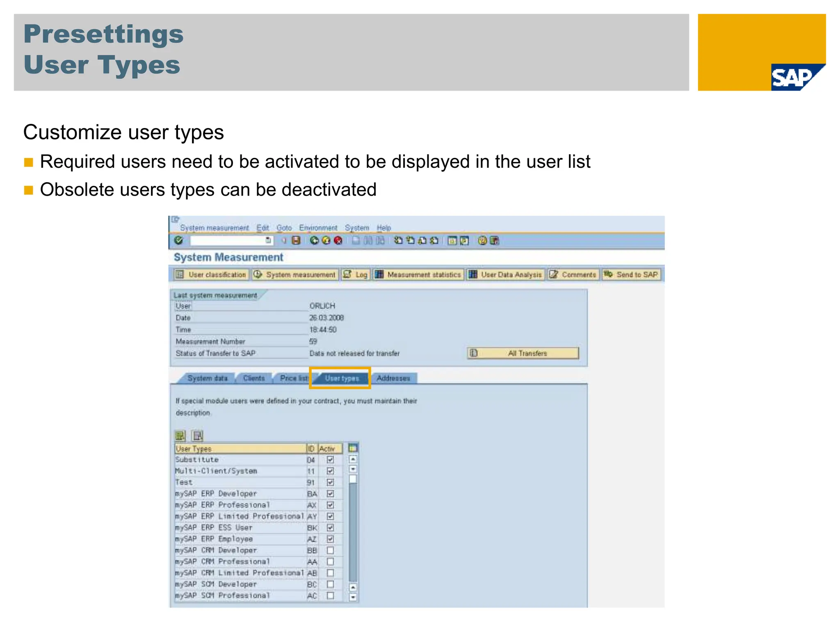
Task: Click the Comments button
Action: (573, 274)
